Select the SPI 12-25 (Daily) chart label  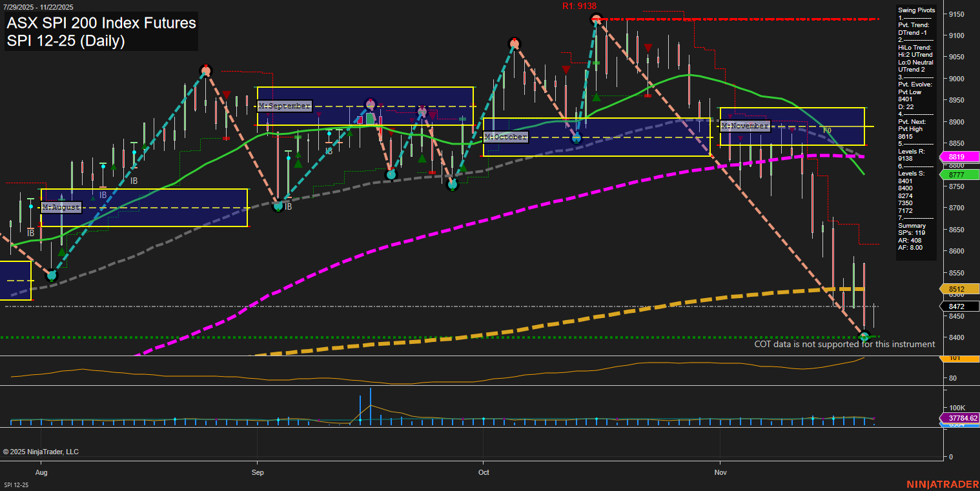tap(65, 41)
